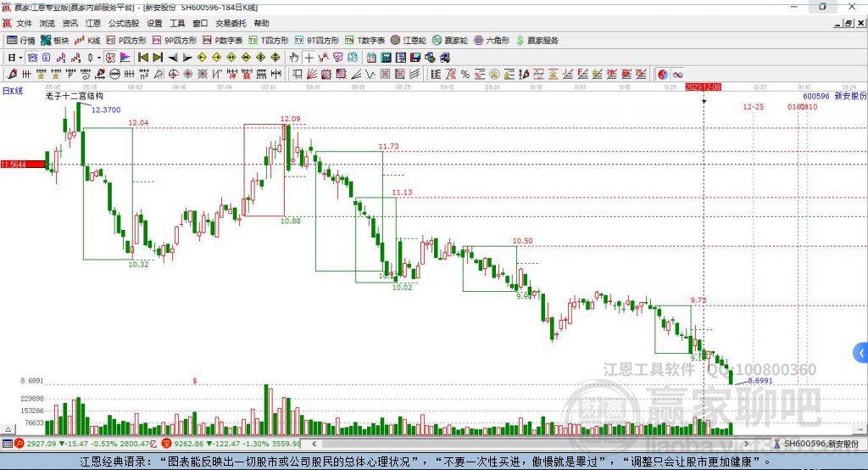
Task: Open the 江恩轮 Gann wheel
Action: [x=409, y=41]
